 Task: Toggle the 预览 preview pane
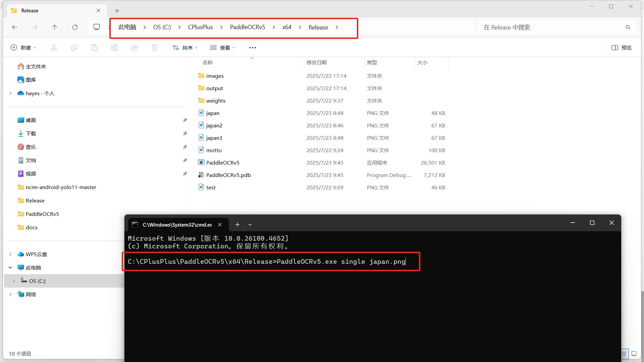point(622,48)
